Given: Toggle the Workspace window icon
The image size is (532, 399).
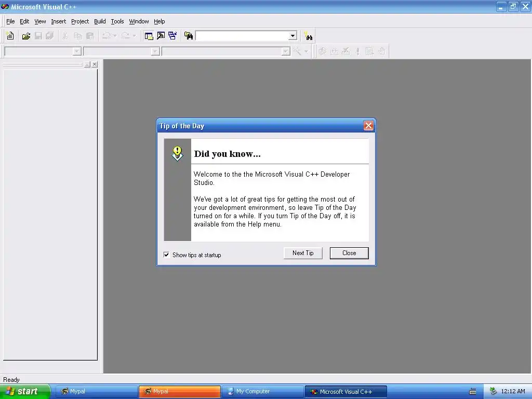Looking at the screenshot, I should click(x=149, y=36).
